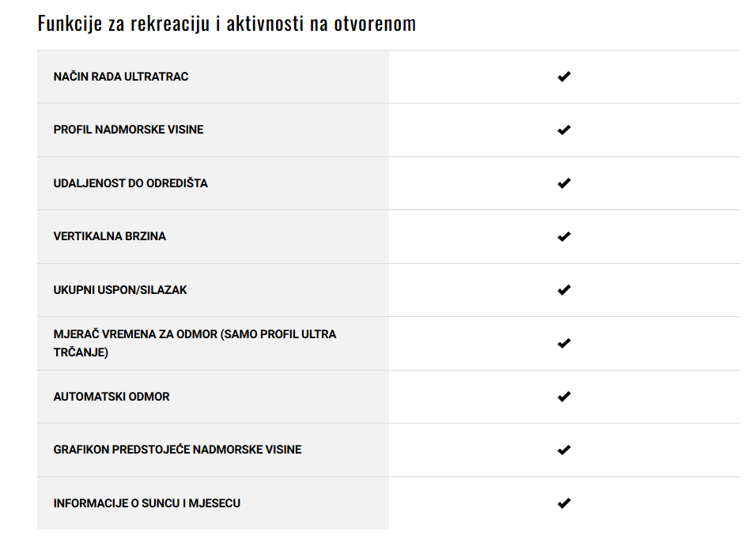Click the checkmark for Način rada UltraTrac
756x546 pixels.
[x=564, y=77]
